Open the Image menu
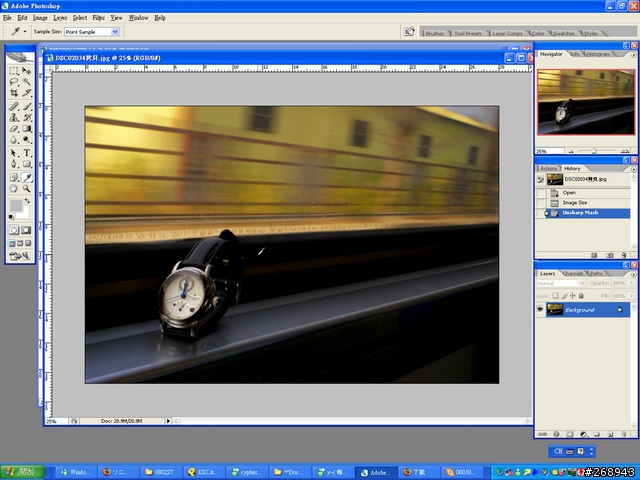 click(40, 18)
